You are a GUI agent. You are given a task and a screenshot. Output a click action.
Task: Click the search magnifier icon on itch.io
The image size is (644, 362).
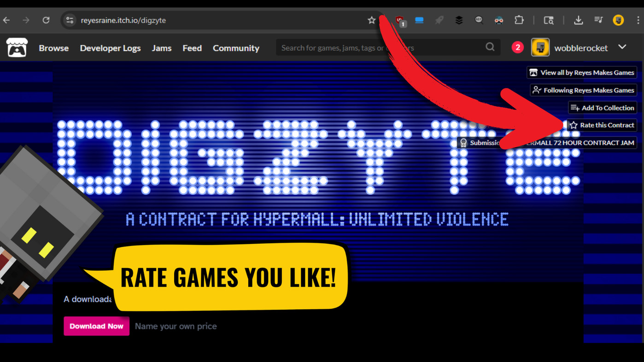[490, 47]
